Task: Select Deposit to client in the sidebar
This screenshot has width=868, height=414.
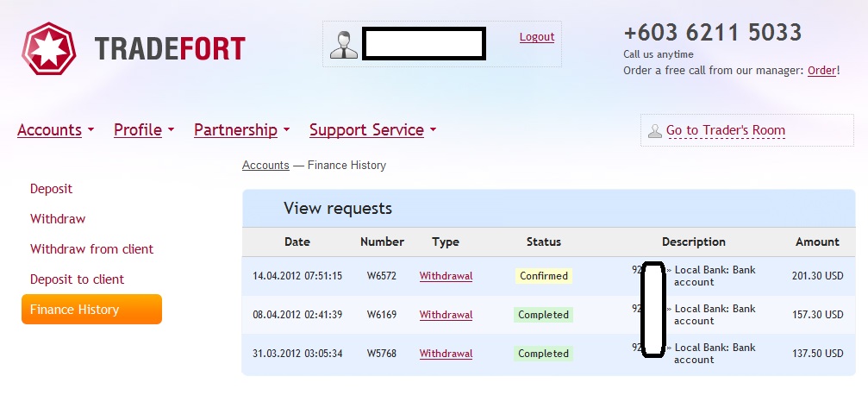Action: pos(77,279)
